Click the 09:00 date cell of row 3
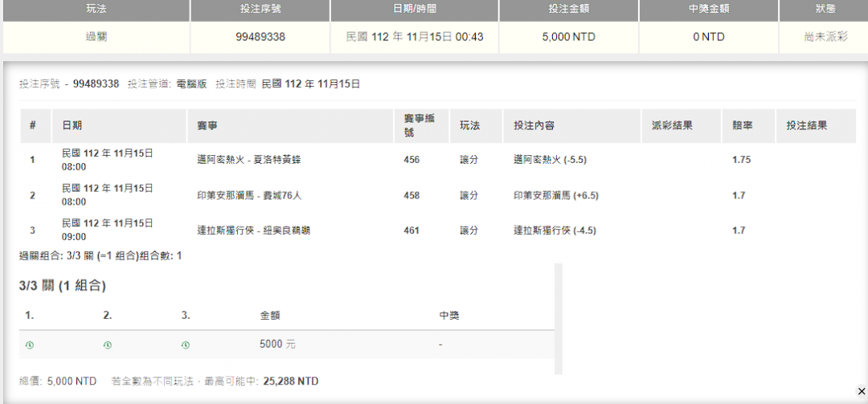 tap(108, 230)
